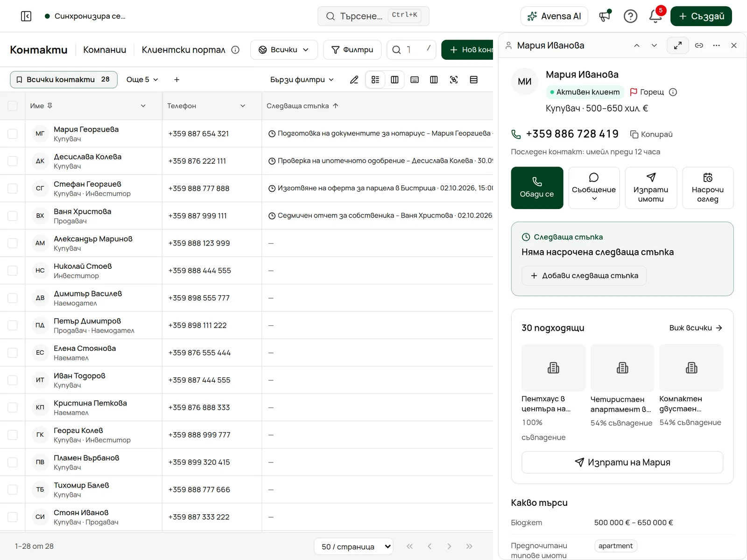The width and height of the screenshot is (747, 560).
Task: Click the Създай button
Action: pos(701,16)
